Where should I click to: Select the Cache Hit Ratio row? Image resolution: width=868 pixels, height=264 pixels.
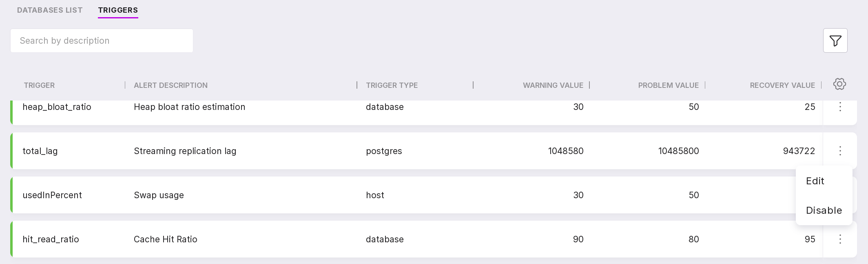click(x=165, y=239)
